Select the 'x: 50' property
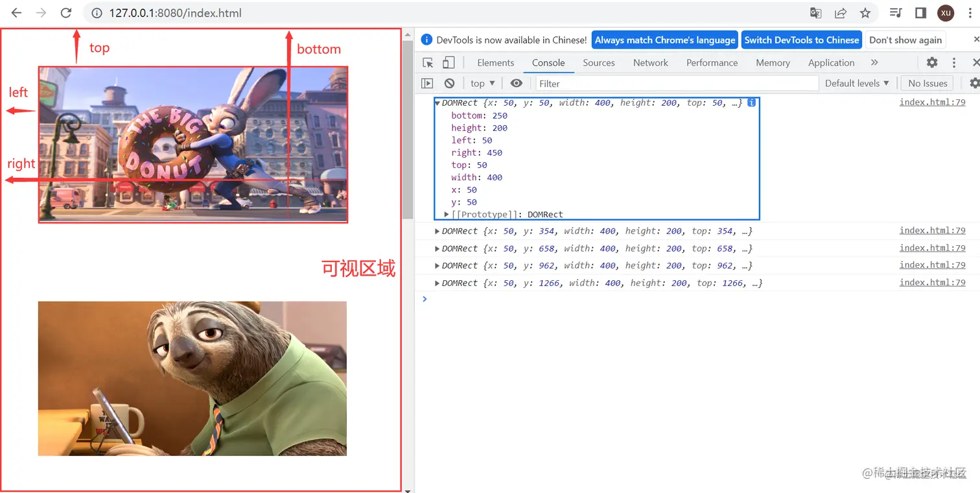980x493 pixels. pos(464,189)
